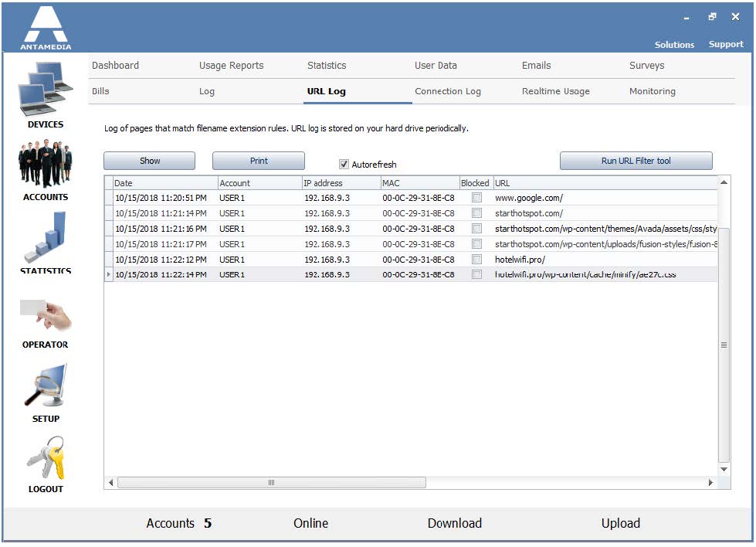756x547 pixels.
Task: Open the Monitoring tab
Action: [653, 92]
